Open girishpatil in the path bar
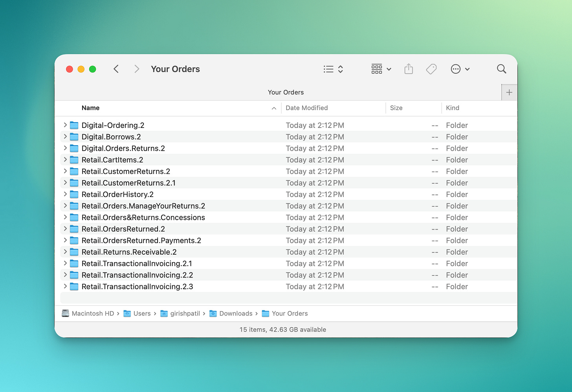The height and width of the screenshot is (392, 572). (180, 314)
